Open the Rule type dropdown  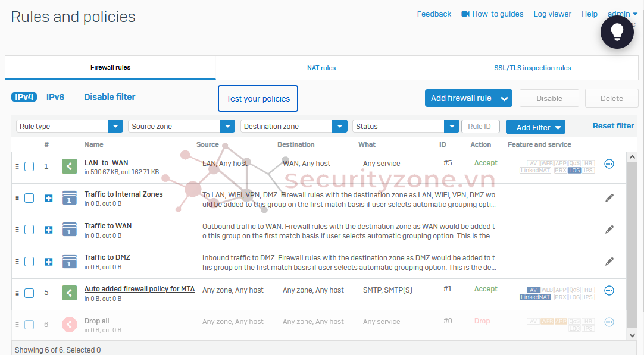click(x=69, y=127)
